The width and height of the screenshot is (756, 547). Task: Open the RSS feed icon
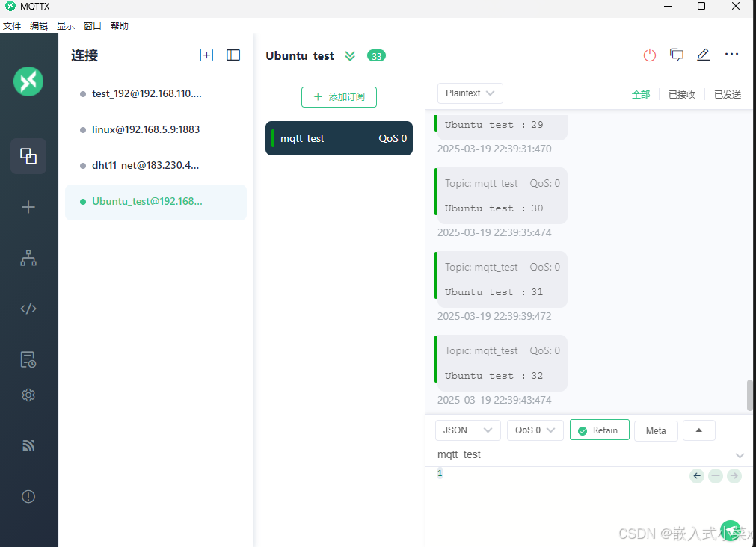[28, 445]
